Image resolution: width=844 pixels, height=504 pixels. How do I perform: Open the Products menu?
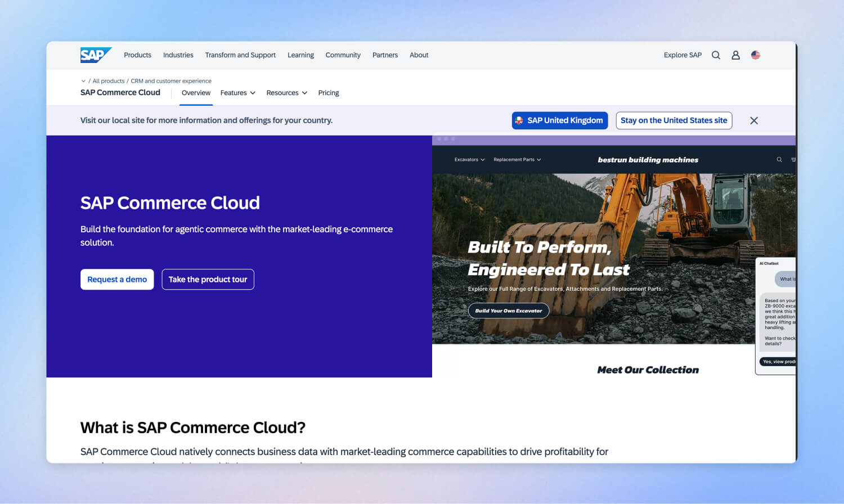click(137, 55)
